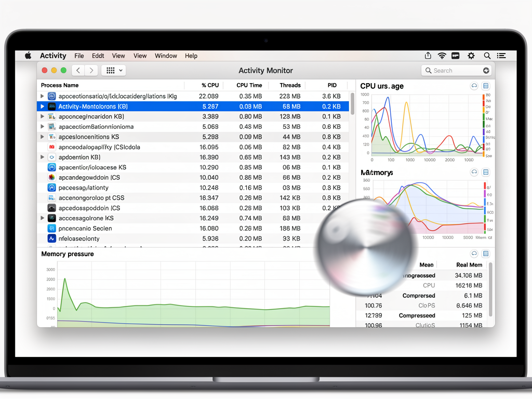Open the Wi-Fi status menu
The image size is (532, 399).
pos(442,56)
